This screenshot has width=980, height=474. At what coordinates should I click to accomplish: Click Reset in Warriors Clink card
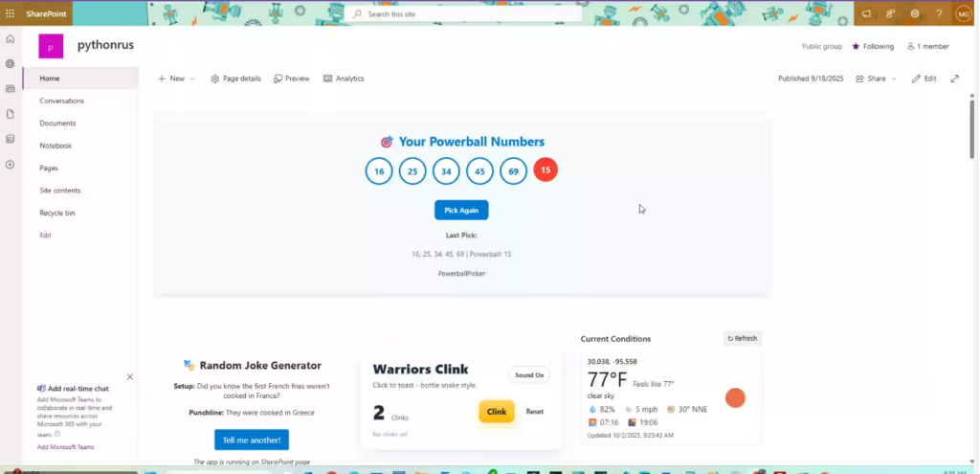pyautogui.click(x=534, y=412)
